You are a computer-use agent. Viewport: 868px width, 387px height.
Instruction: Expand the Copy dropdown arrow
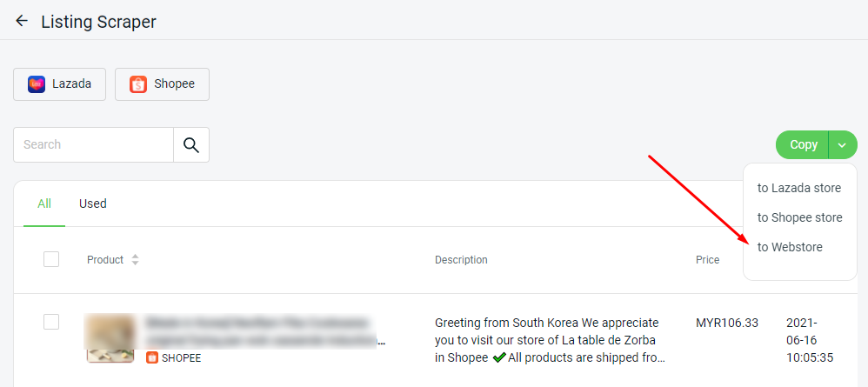(x=842, y=144)
